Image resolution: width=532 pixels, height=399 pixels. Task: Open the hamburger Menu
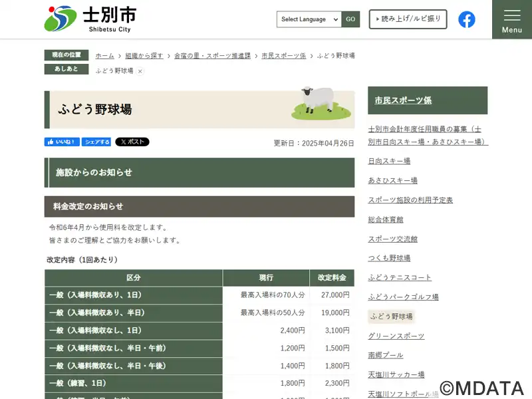point(511,20)
